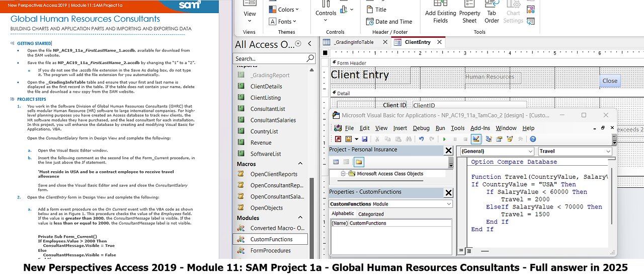Select the OpenObjects macro
This screenshot has width=644, height=278.
[x=266, y=207]
